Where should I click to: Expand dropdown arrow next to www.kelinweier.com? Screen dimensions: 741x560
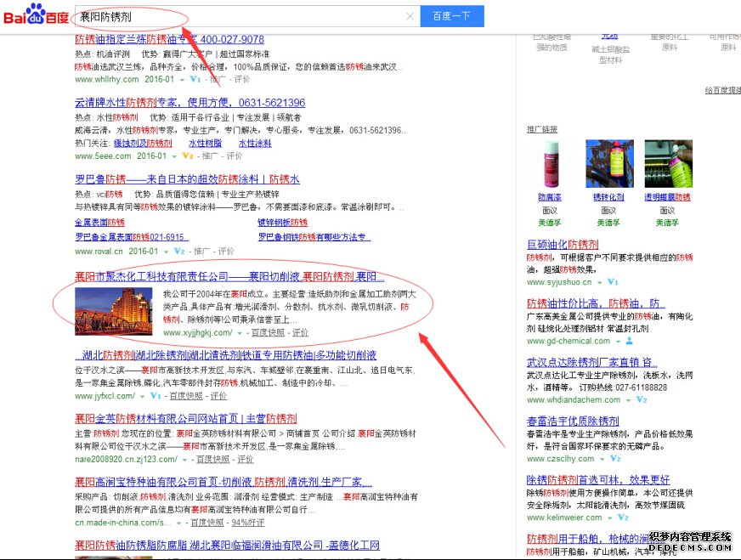[610, 518]
